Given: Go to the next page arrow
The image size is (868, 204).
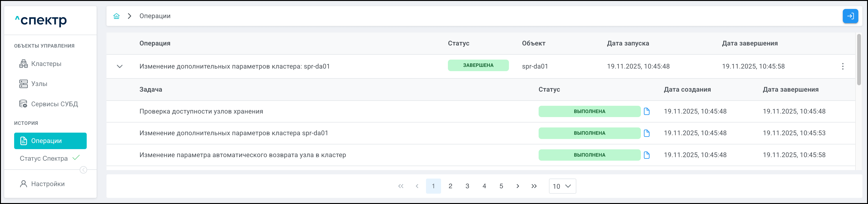Looking at the screenshot, I should (518, 186).
